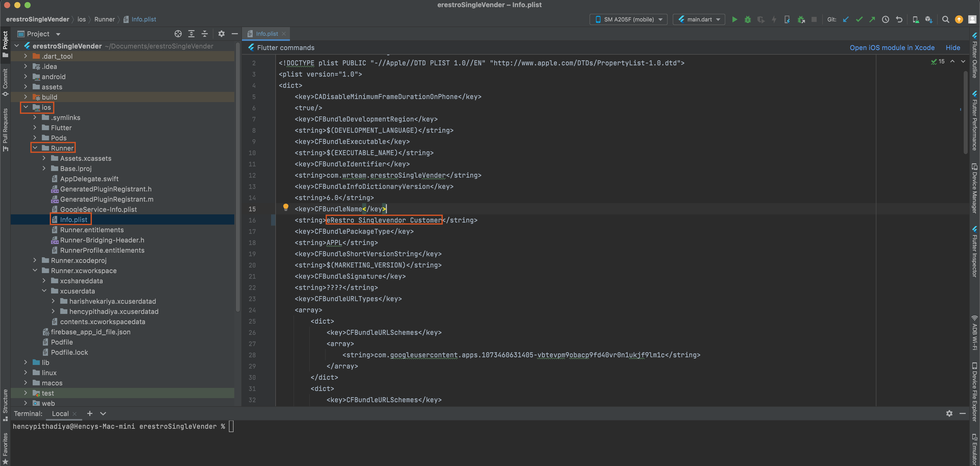Open Project panel gear options

221,34
